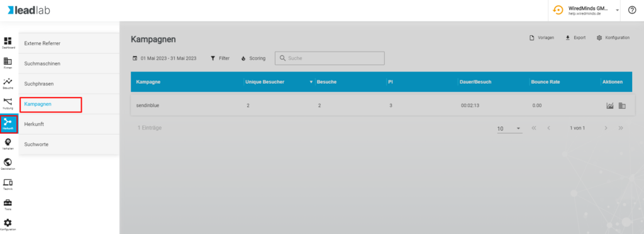Show the companies icon for sendinblue
Screen dimensions: 644x234
pyautogui.click(x=622, y=106)
